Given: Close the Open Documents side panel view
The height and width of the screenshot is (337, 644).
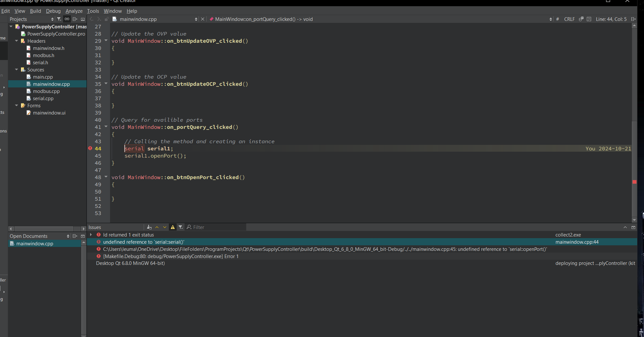Looking at the screenshot, I should 83,236.
